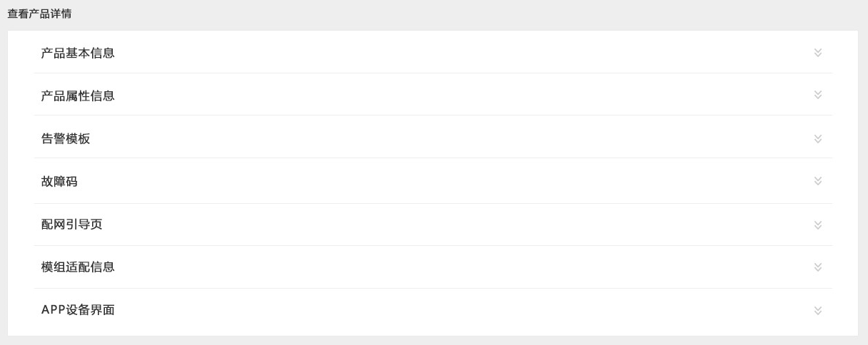868x345 pixels.
Task: Click the double-chevron icon in 故障码 row
Action: [x=818, y=181]
